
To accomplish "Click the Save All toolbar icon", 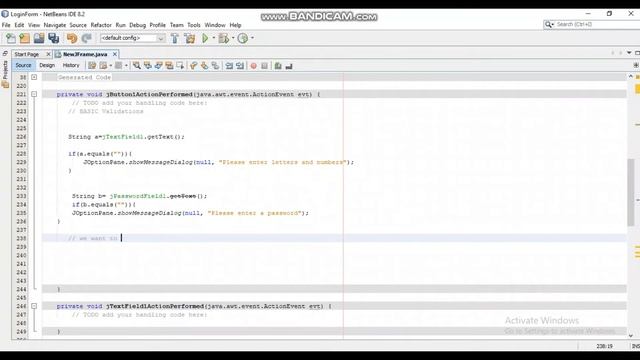I will coord(53,38).
